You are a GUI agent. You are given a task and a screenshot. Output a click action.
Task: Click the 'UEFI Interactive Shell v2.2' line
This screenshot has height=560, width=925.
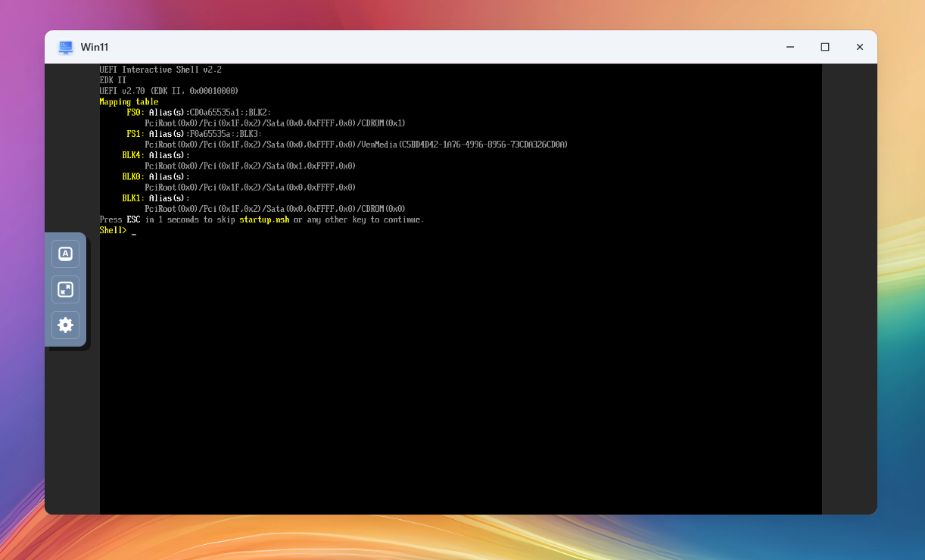point(160,70)
